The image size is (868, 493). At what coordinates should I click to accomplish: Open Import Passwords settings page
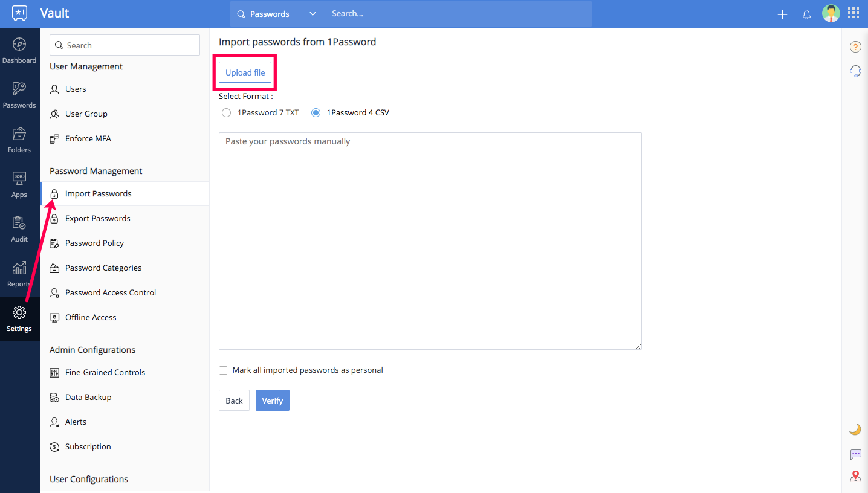pos(125,193)
